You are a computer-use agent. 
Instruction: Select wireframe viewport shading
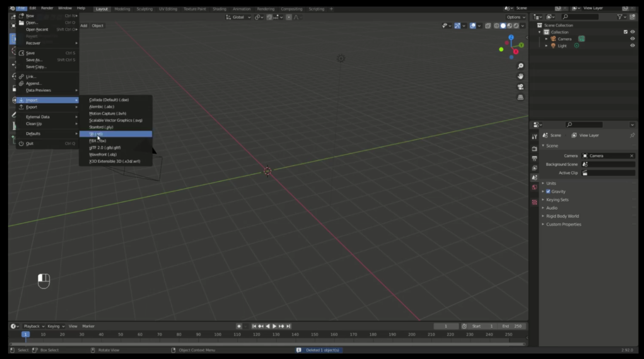point(497,26)
